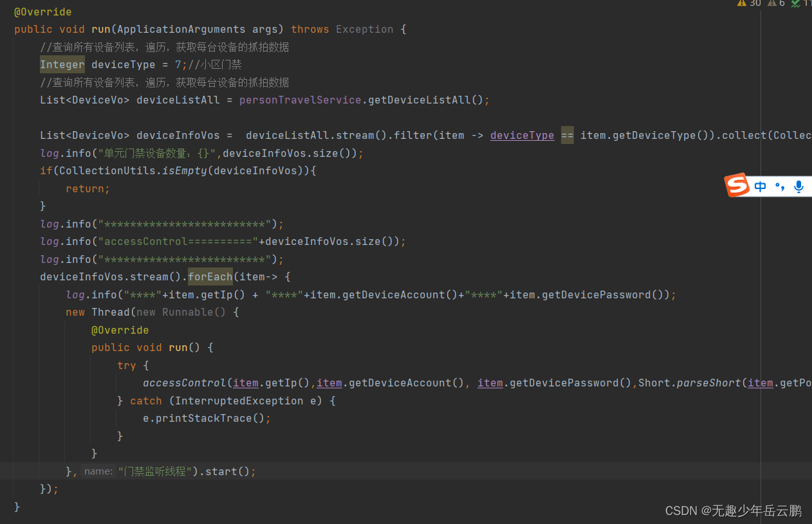Click the start() call on the thread

pos(228,471)
